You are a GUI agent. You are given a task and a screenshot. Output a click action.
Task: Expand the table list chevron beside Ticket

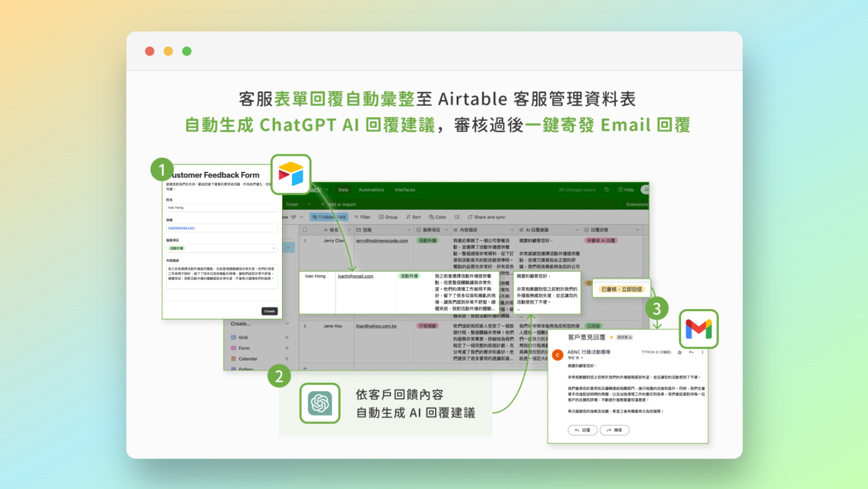coord(309,204)
